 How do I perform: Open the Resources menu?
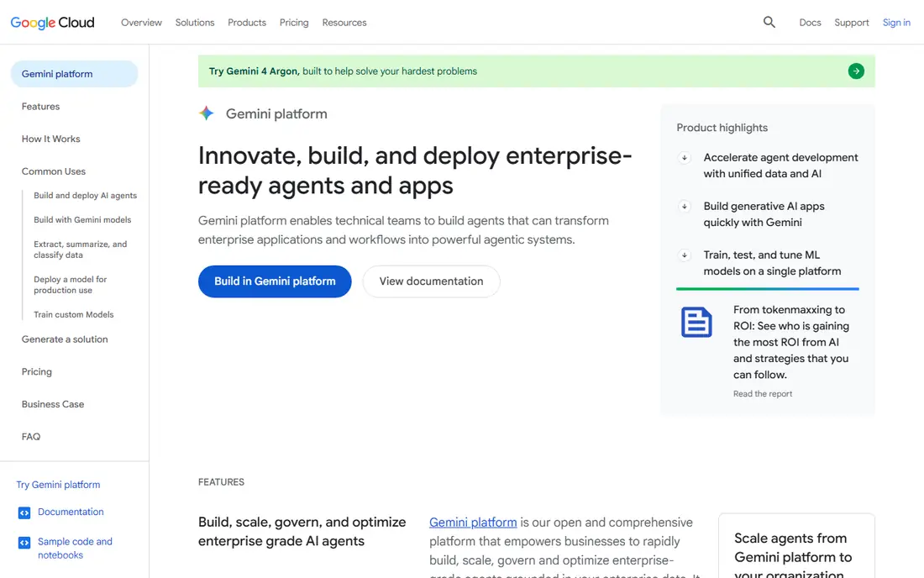pyautogui.click(x=344, y=23)
